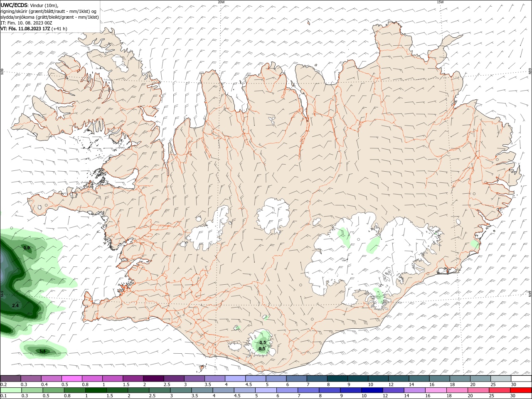Select dark purple upper swatch labeled 2
The height and width of the screenshot is (399, 532).
(153, 379)
